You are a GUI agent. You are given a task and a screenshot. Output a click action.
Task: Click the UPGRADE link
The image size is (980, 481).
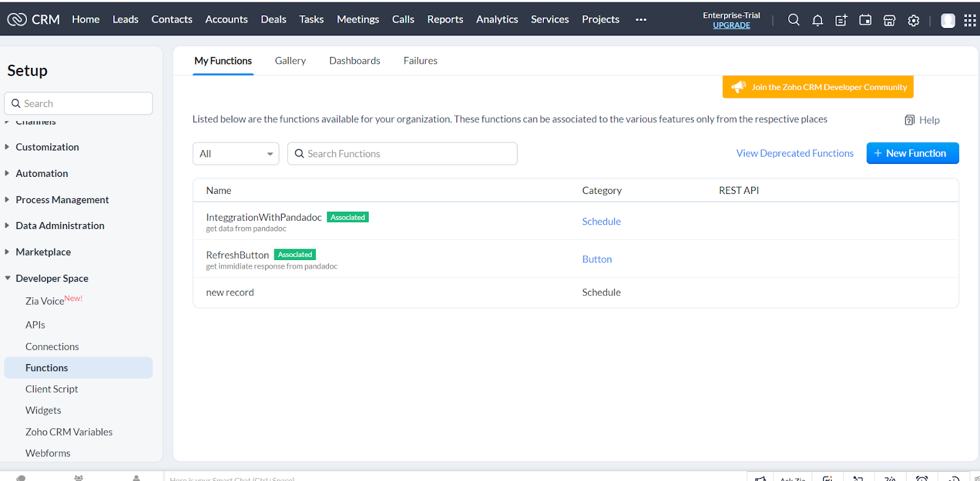731,25
